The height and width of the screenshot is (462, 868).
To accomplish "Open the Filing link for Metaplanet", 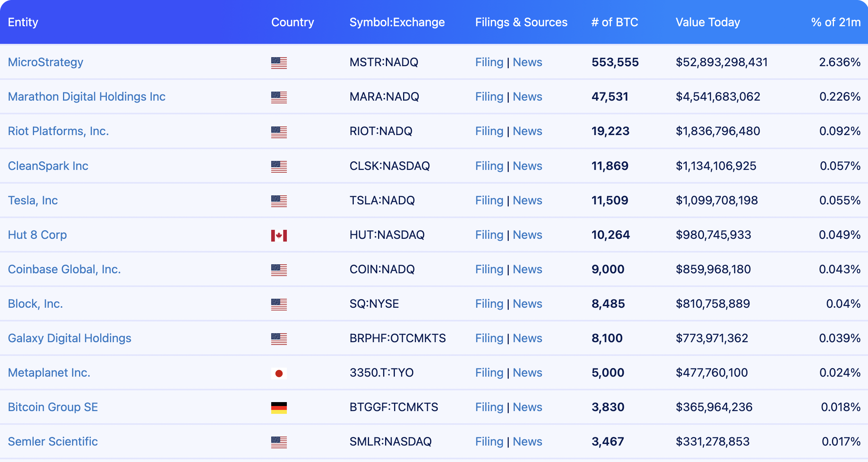I will [x=489, y=373].
